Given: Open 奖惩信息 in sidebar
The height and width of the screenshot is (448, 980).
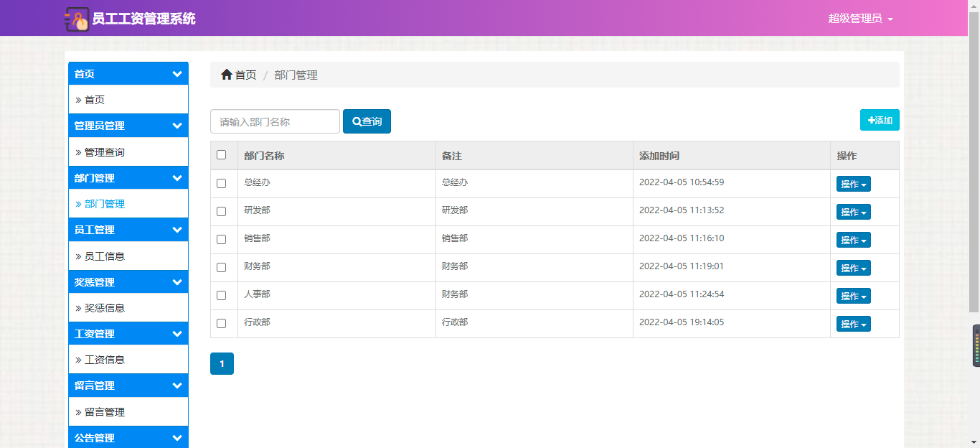Looking at the screenshot, I should point(128,308).
